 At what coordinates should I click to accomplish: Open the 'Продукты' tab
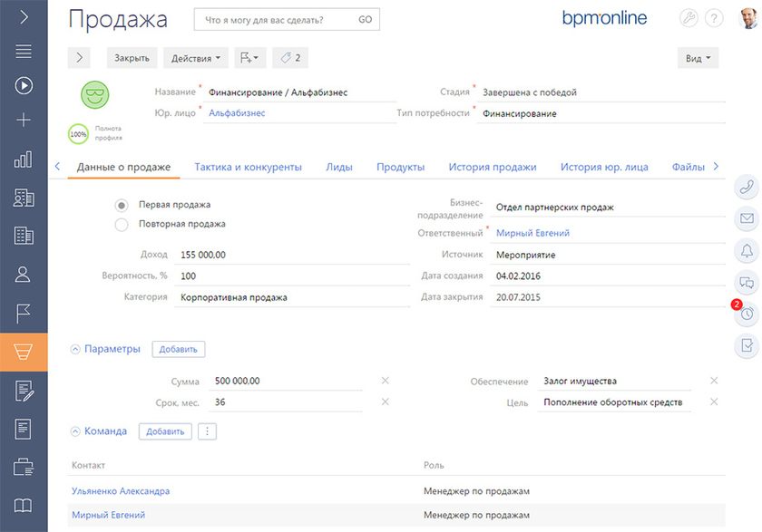(x=400, y=167)
